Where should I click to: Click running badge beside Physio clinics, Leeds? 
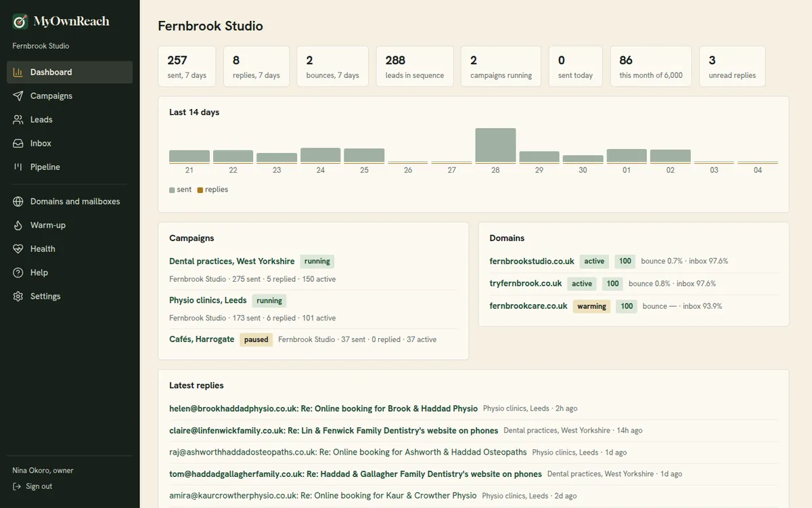pyautogui.click(x=269, y=300)
